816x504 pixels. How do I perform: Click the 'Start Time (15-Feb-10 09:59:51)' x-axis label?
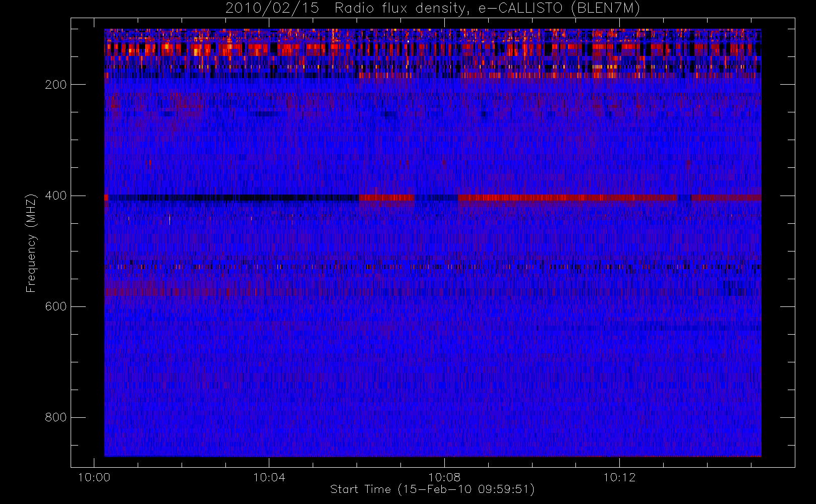pyautogui.click(x=432, y=489)
